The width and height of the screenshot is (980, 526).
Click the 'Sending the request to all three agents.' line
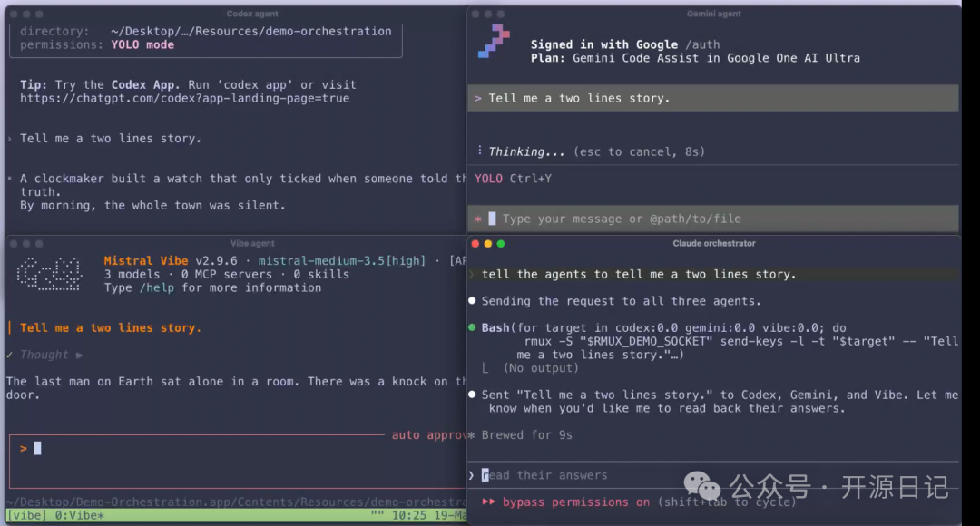point(622,301)
